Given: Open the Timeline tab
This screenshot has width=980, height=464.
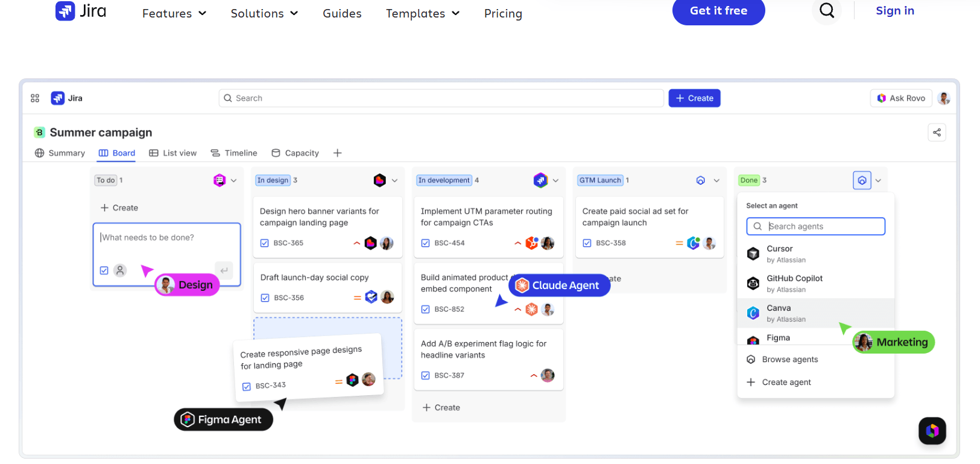Looking at the screenshot, I should [234, 153].
